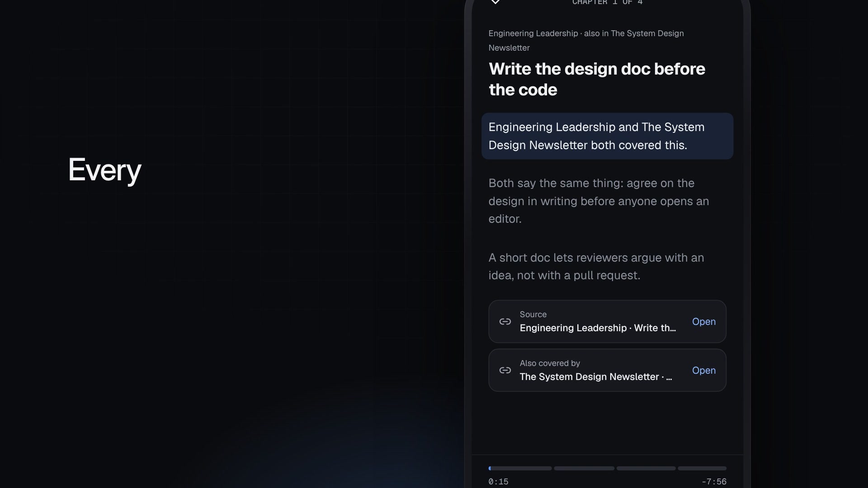Click title 'Write the design doc before the code'
The height and width of the screenshot is (488, 868).
point(597,80)
